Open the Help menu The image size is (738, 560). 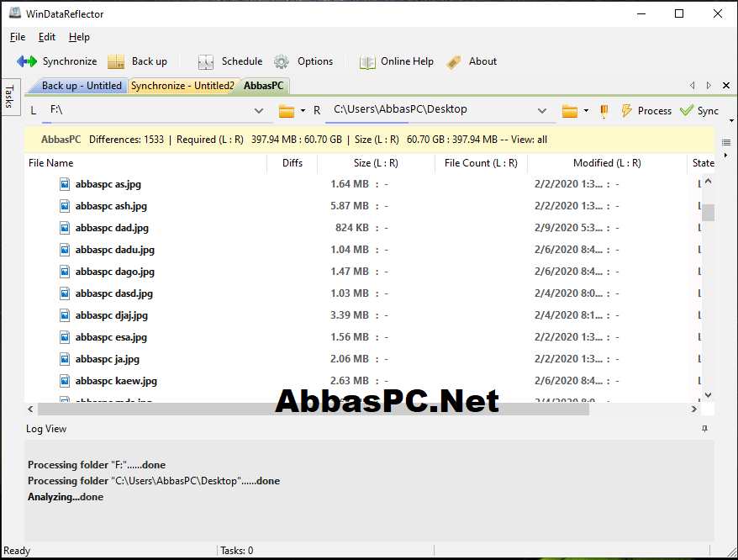79,37
